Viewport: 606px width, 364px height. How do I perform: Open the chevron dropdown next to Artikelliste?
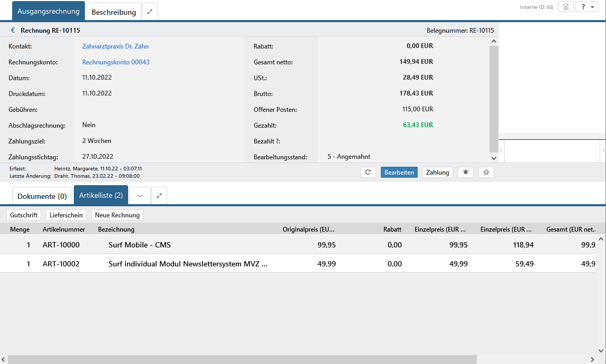click(140, 196)
